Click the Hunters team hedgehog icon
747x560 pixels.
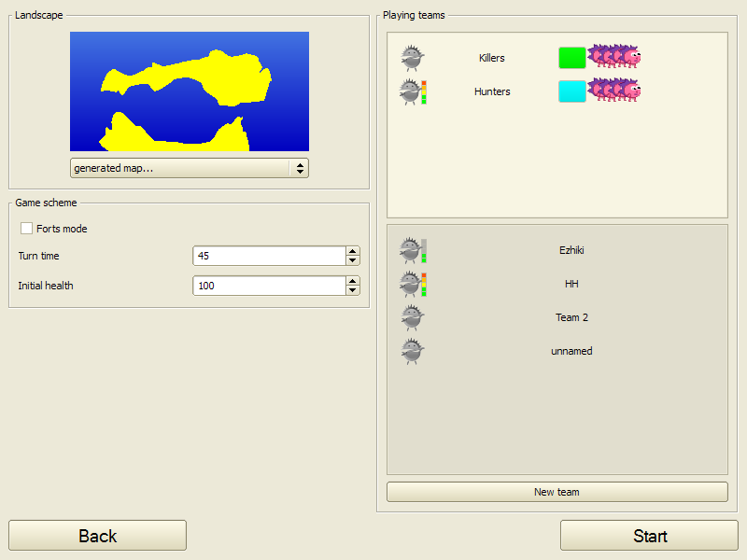point(413,91)
